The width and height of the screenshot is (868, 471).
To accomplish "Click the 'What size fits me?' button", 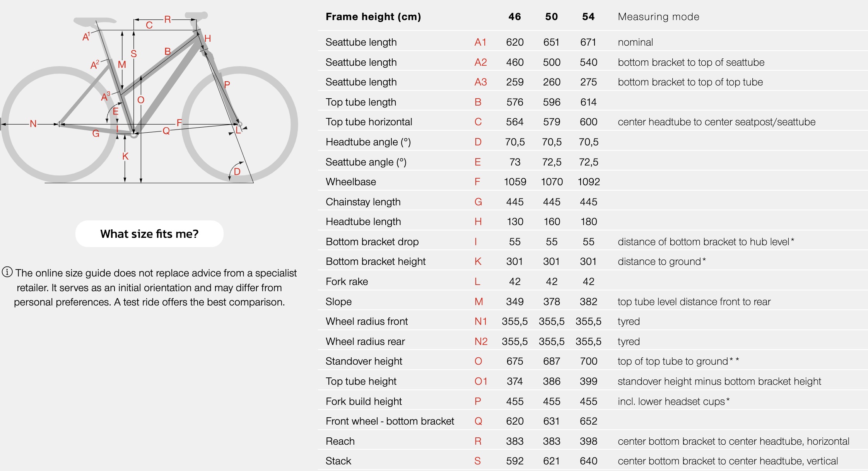I will point(149,234).
